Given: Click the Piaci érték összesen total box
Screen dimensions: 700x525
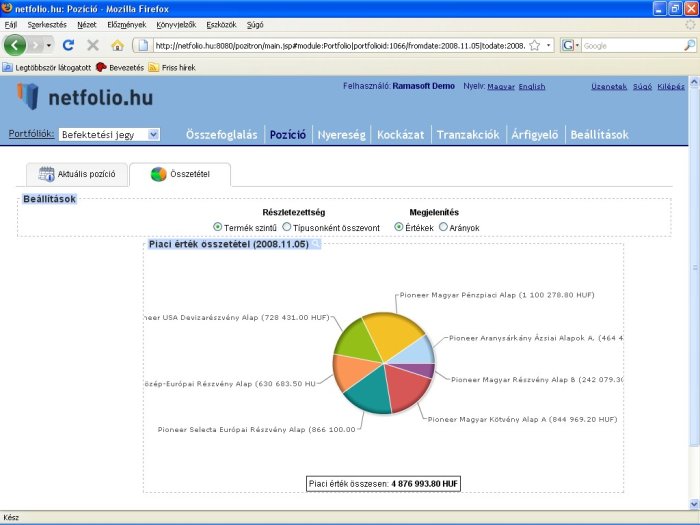Looking at the screenshot, I should 383,483.
